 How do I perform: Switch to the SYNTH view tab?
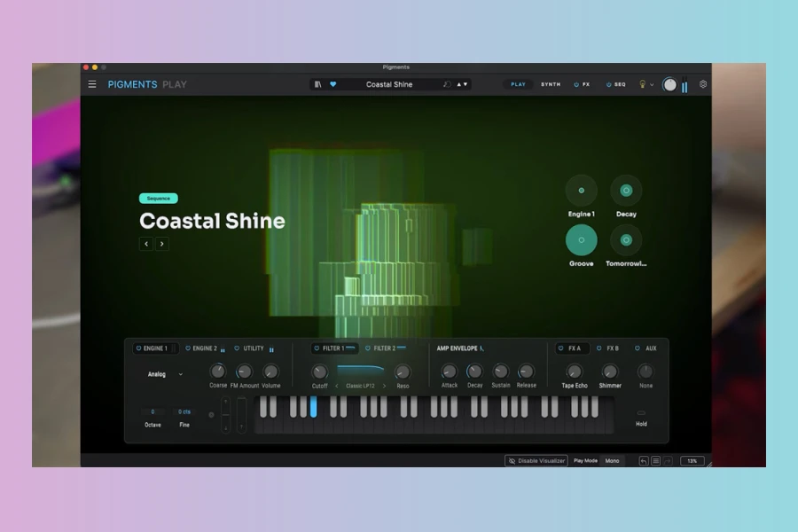click(551, 84)
